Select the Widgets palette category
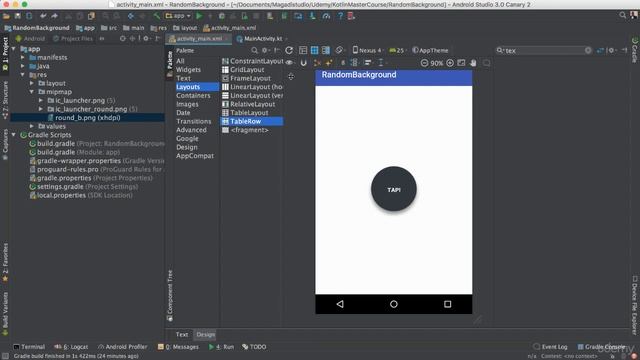640x360 pixels. [189, 70]
